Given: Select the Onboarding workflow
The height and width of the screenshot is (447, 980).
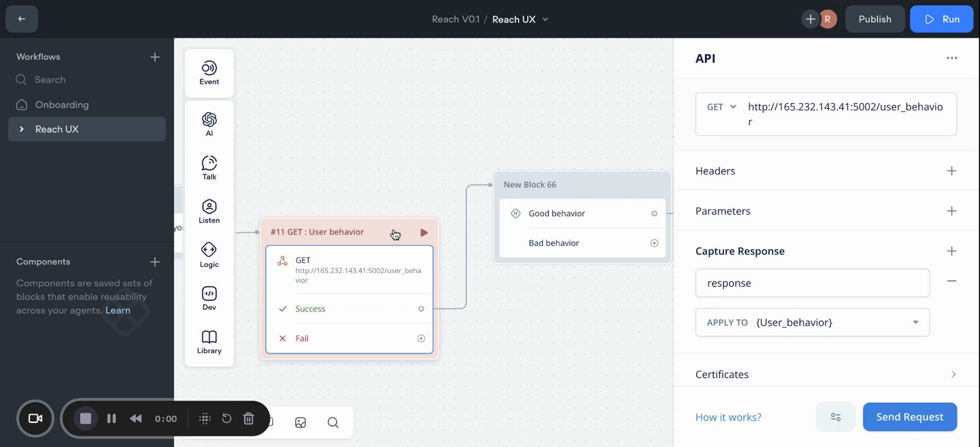Looking at the screenshot, I should click(x=61, y=105).
